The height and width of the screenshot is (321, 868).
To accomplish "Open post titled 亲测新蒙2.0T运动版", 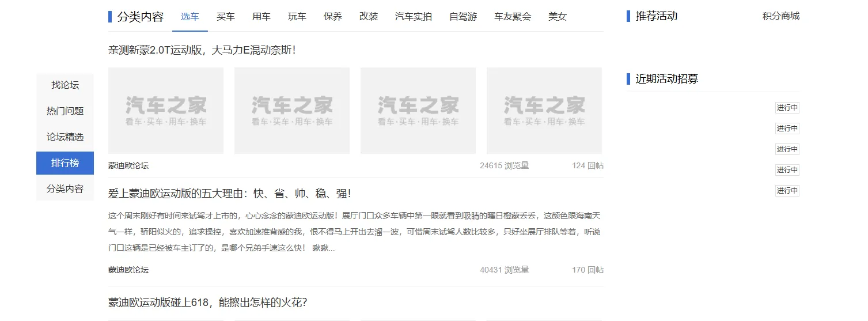I will [x=202, y=50].
